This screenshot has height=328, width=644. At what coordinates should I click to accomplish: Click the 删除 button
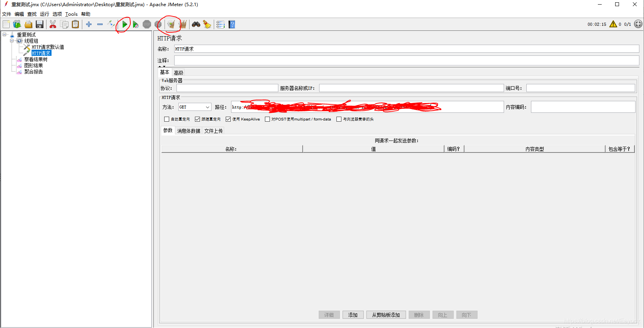tap(419, 315)
